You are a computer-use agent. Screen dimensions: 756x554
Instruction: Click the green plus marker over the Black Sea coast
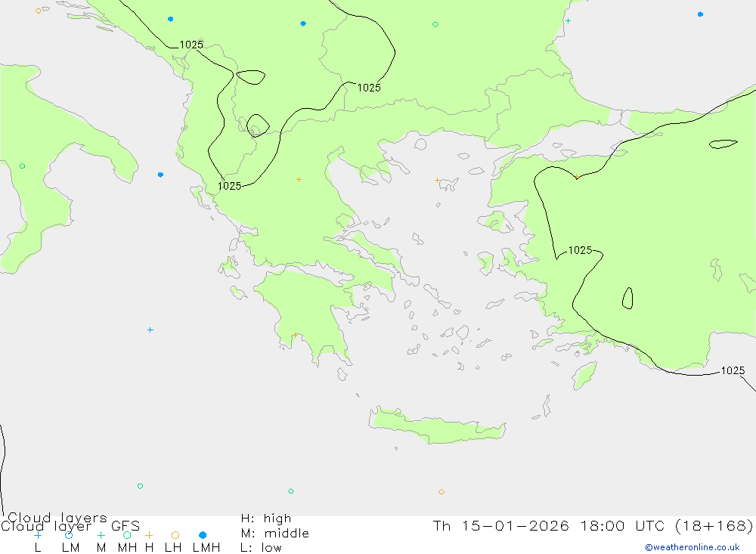pyautogui.click(x=569, y=20)
